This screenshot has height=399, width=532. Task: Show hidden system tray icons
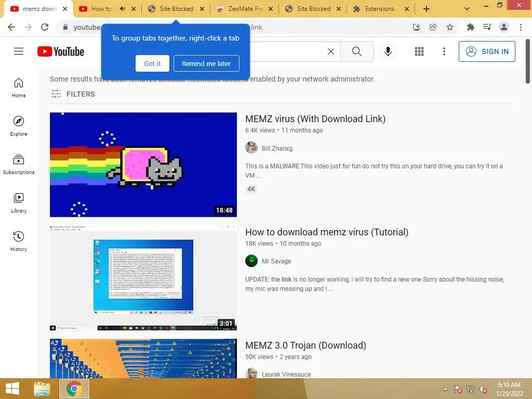coord(445,389)
